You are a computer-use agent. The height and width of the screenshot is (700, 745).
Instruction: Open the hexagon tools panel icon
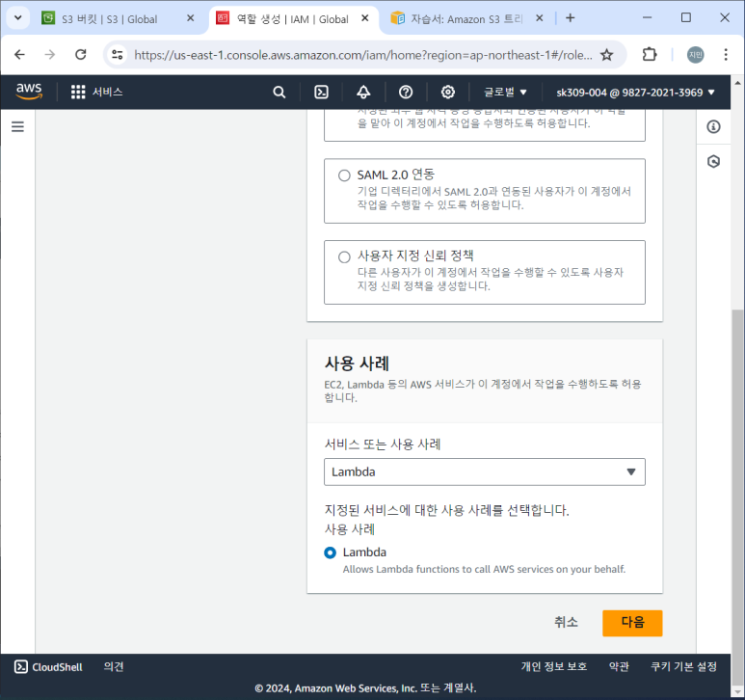point(713,162)
